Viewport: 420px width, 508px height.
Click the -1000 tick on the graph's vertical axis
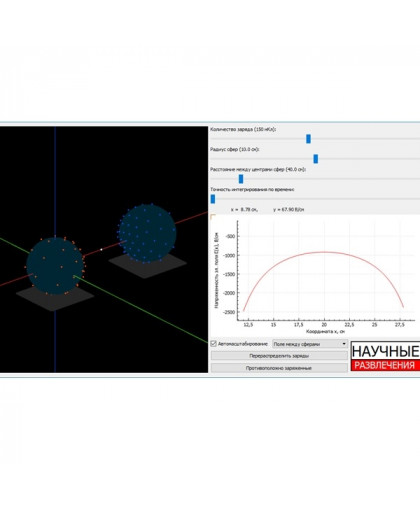230,255
